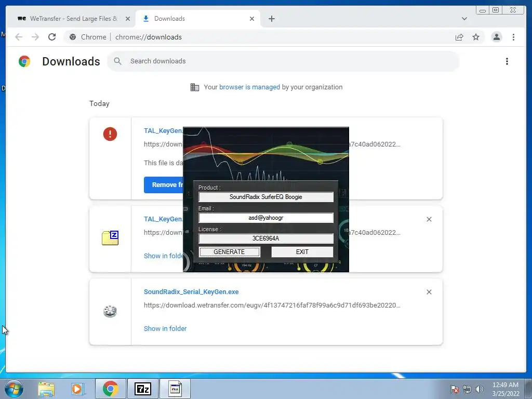Click the wetransfer URL of SoundRadix download
Image resolution: width=532 pixels, height=399 pixels.
pyautogui.click(x=272, y=305)
